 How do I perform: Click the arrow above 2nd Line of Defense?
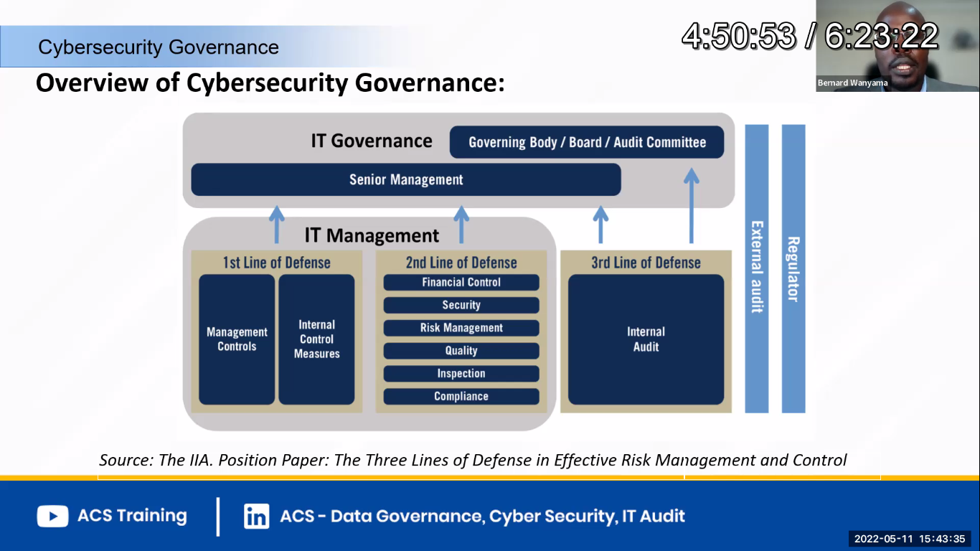[462, 225]
